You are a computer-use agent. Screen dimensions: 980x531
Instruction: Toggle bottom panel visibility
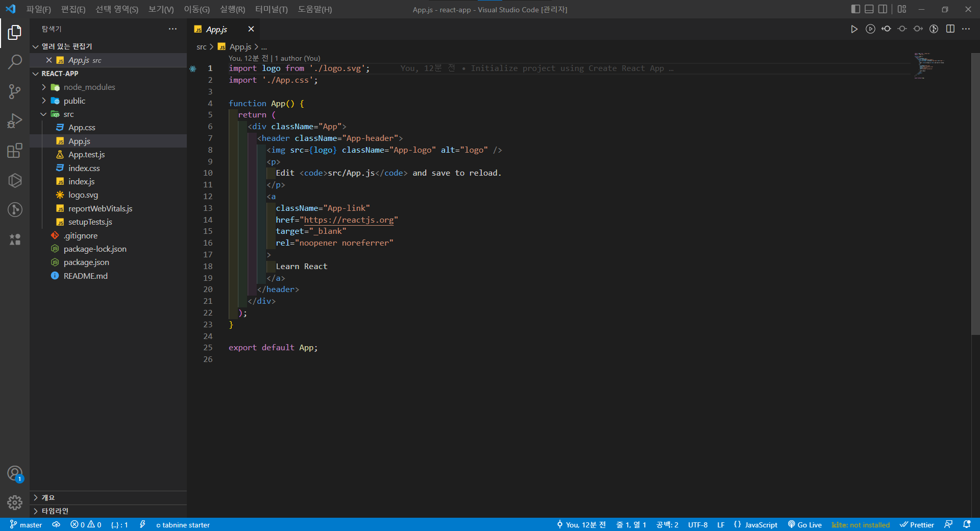pyautogui.click(x=869, y=9)
